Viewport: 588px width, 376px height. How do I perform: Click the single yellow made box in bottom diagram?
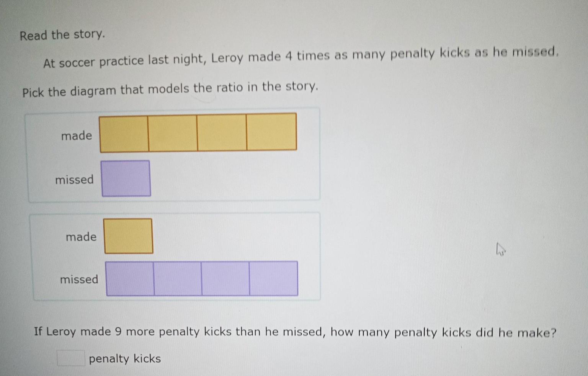point(129,236)
